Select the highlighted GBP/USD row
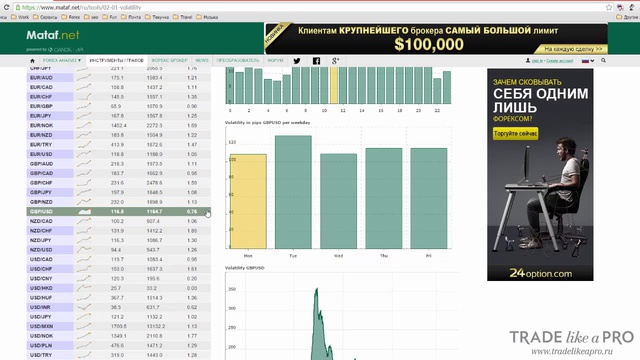Viewport: 640px width, 360px height. [x=119, y=211]
